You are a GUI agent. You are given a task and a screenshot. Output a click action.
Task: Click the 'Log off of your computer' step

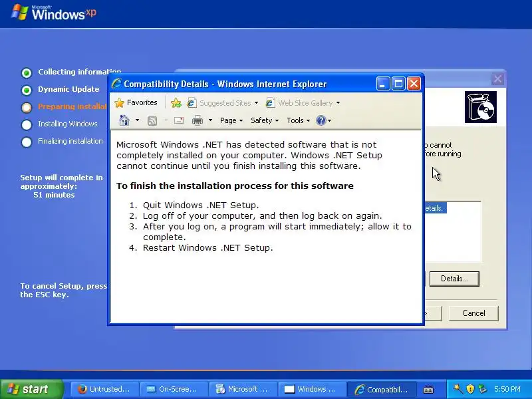[x=262, y=215]
